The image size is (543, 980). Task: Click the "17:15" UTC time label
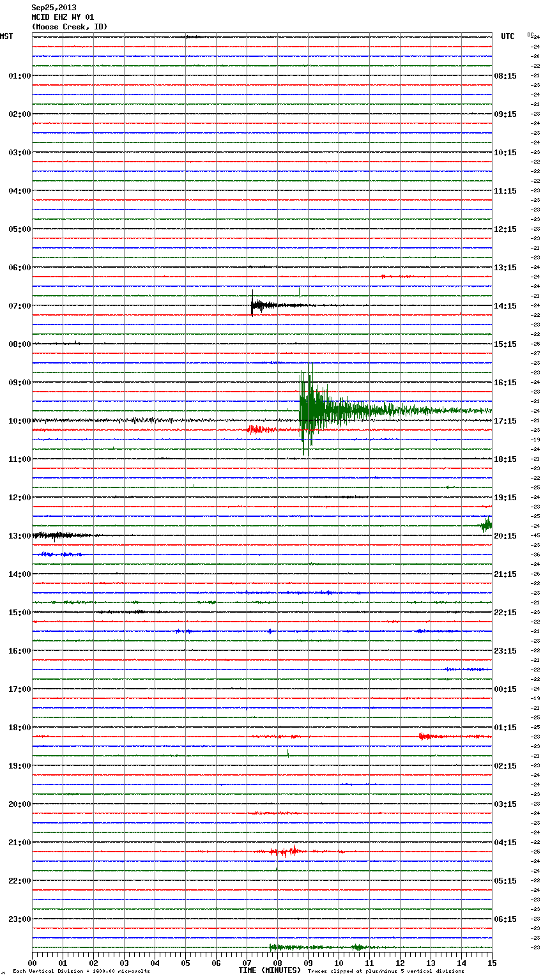505,421
